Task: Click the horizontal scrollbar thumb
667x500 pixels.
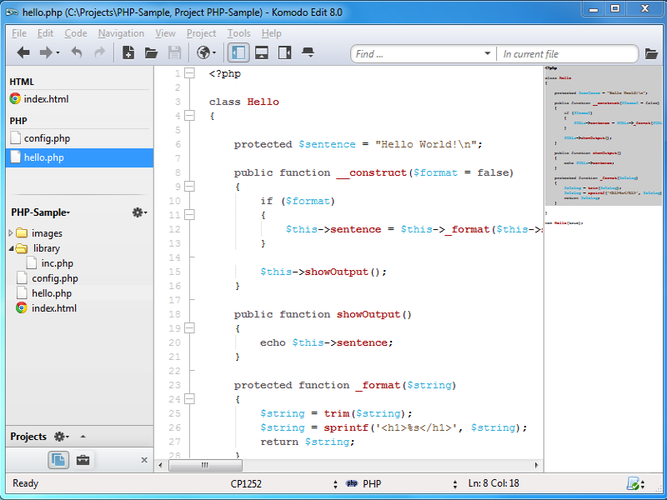Action: [x=205, y=465]
